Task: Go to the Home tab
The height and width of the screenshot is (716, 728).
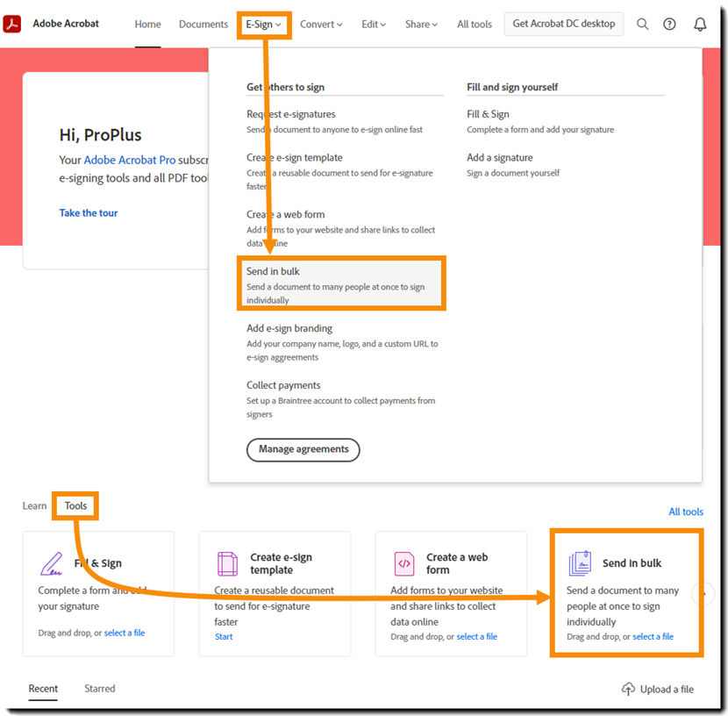Action: (x=147, y=25)
